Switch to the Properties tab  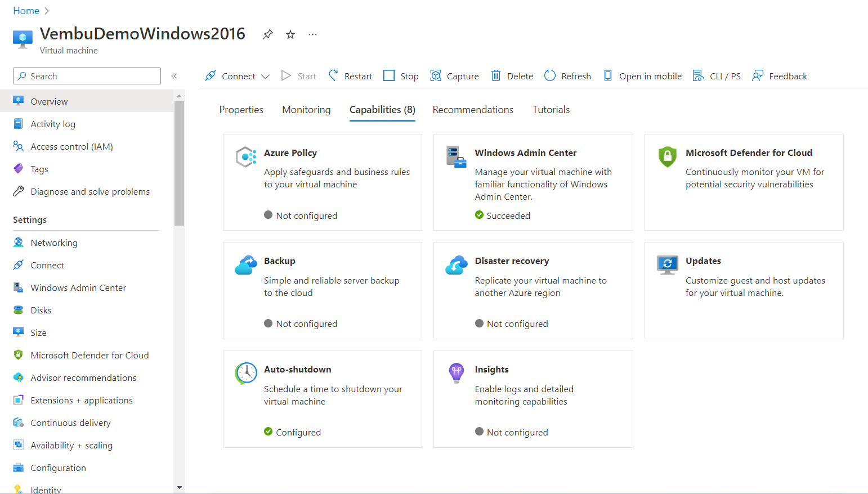tap(241, 110)
